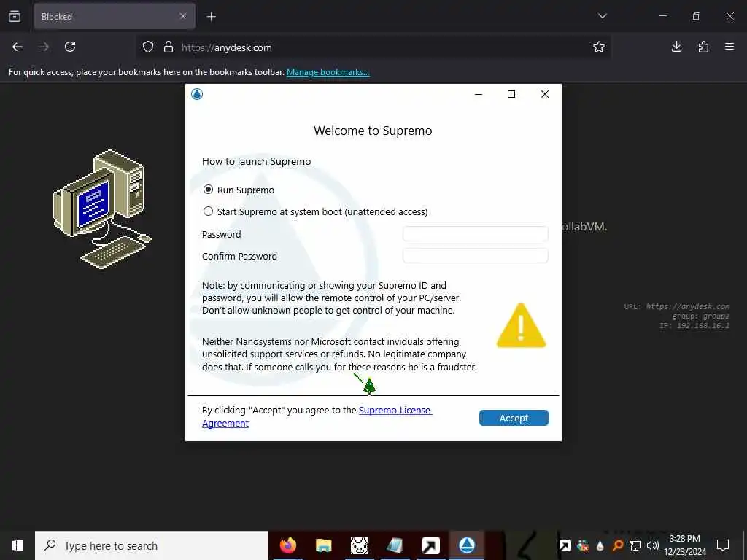Image resolution: width=747 pixels, height=560 pixels.
Task: Accept the Supremo license agreement
Action: tap(514, 418)
